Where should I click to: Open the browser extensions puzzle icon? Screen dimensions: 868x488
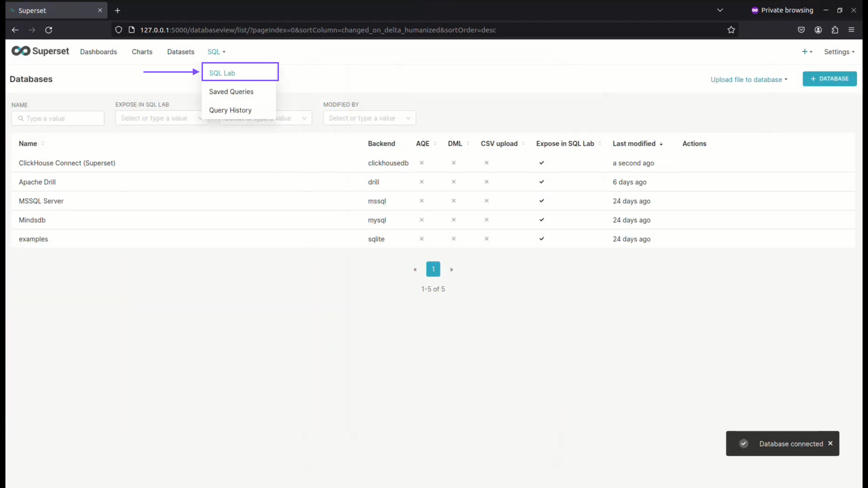pos(835,30)
